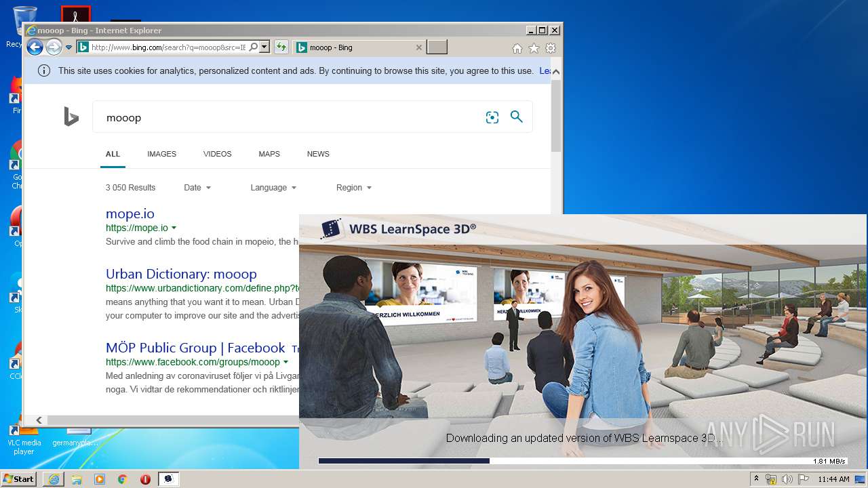Viewport: 868px width, 488px height.
Task: Open the "Urban Dictionary: mooop" result
Action: tap(181, 274)
